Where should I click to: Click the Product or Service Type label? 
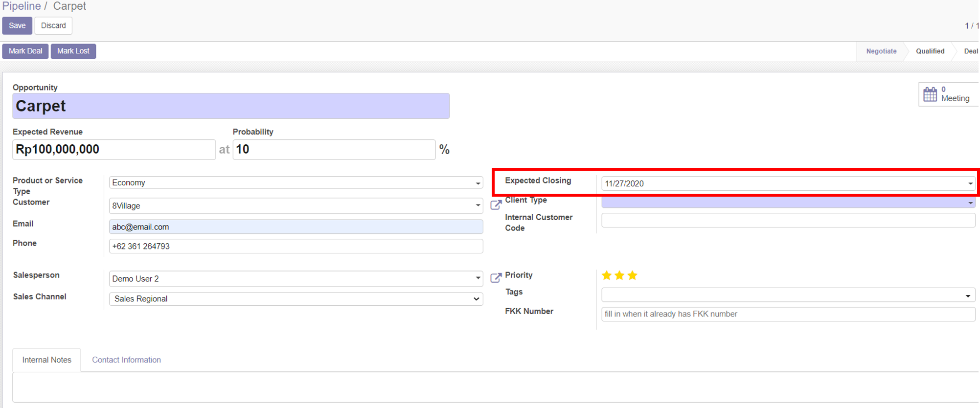click(47, 186)
